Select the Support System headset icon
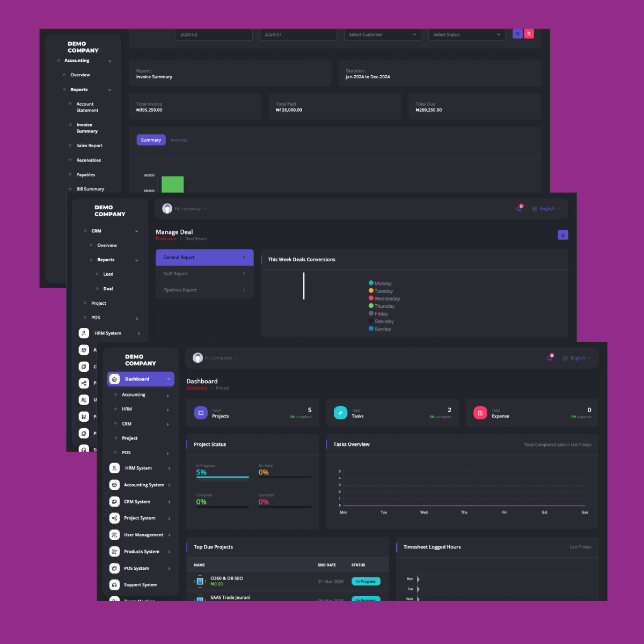The height and width of the screenshot is (644, 644). pos(114,584)
